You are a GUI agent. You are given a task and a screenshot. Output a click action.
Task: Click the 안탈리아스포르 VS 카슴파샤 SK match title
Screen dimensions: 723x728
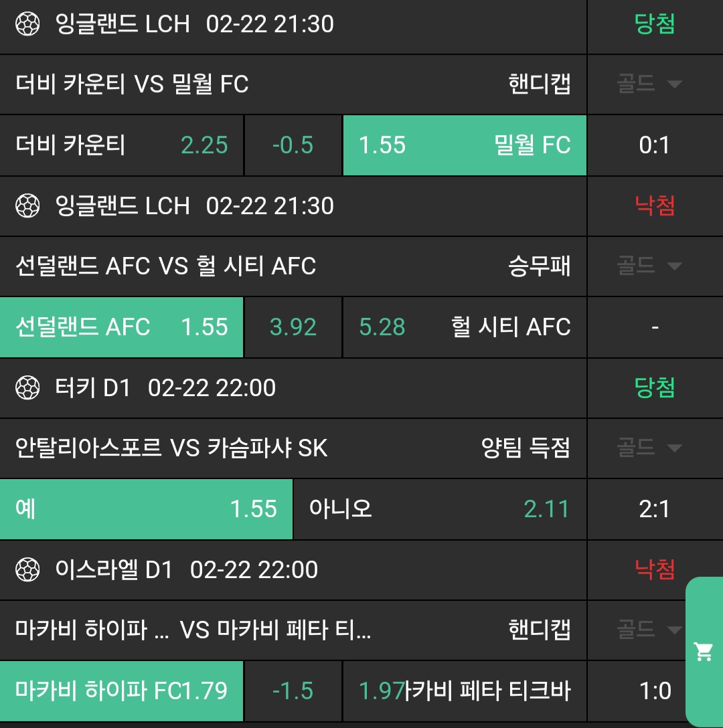171,448
